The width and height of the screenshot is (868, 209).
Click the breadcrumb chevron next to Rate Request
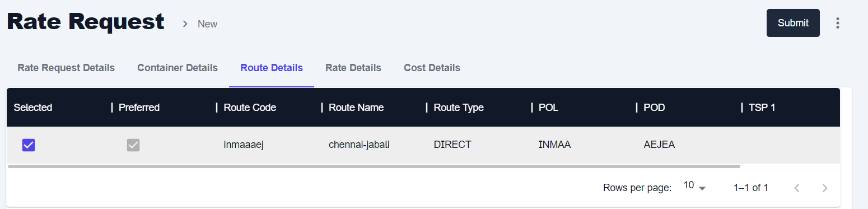coord(184,24)
